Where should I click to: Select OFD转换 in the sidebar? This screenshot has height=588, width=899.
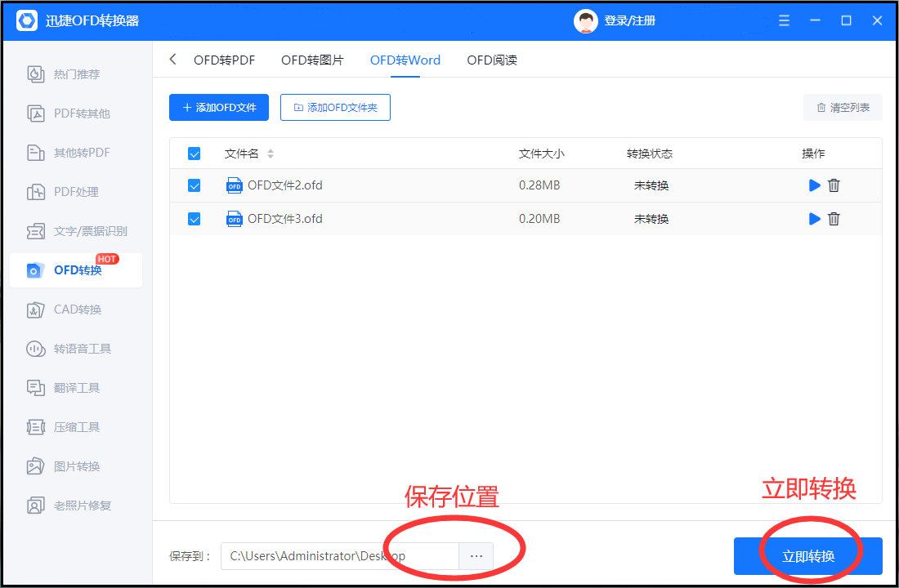tap(76, 270)
